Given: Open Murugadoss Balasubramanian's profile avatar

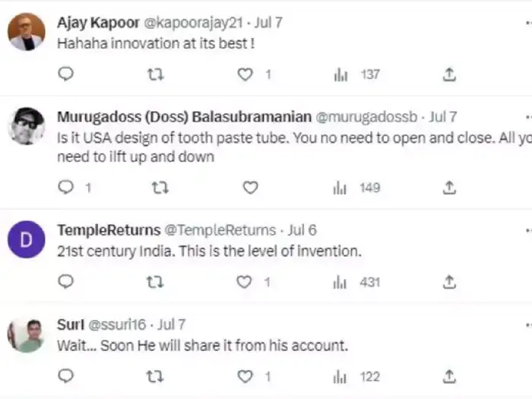Looking at the screenshot, I should click(27, 126).
